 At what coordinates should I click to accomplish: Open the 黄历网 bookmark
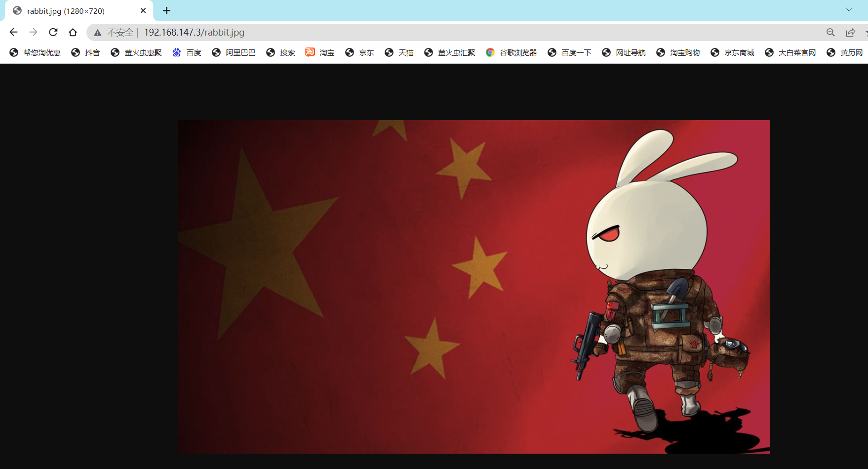click(845, 52)
